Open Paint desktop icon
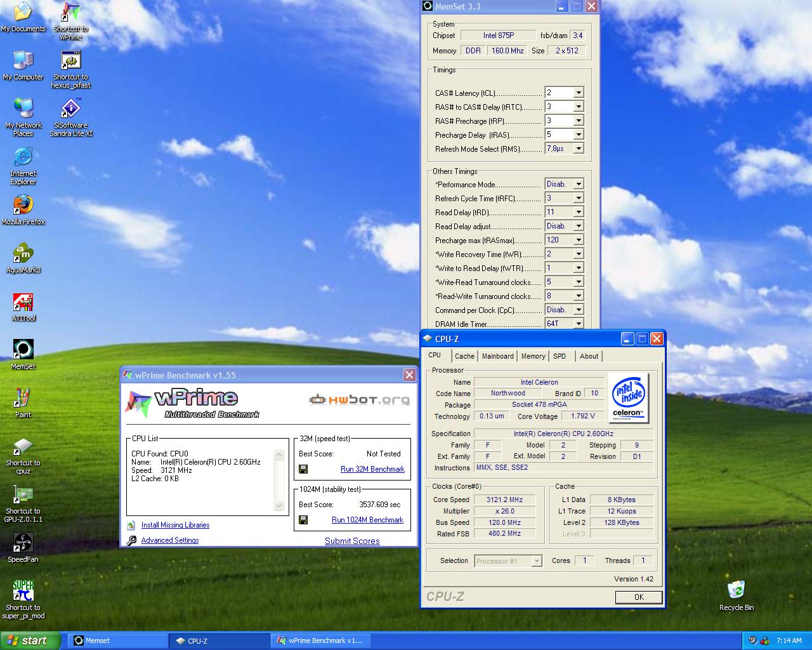Screen dimensions: 812x650 (23, 403)
